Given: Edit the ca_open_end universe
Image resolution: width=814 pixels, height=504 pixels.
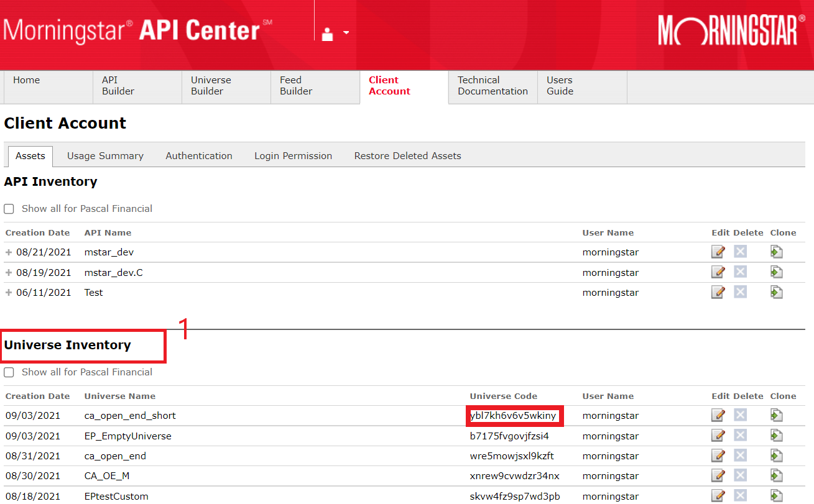Looking at the screenshot, I should (x=718, y=456).
